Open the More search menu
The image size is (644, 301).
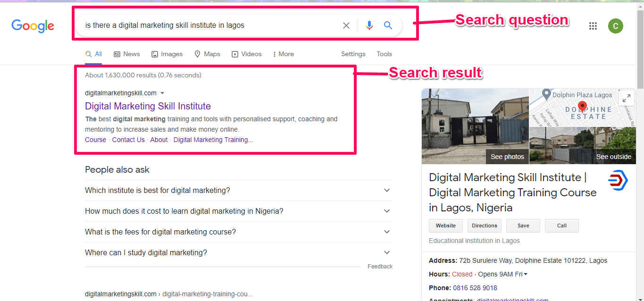pos(283,54)
